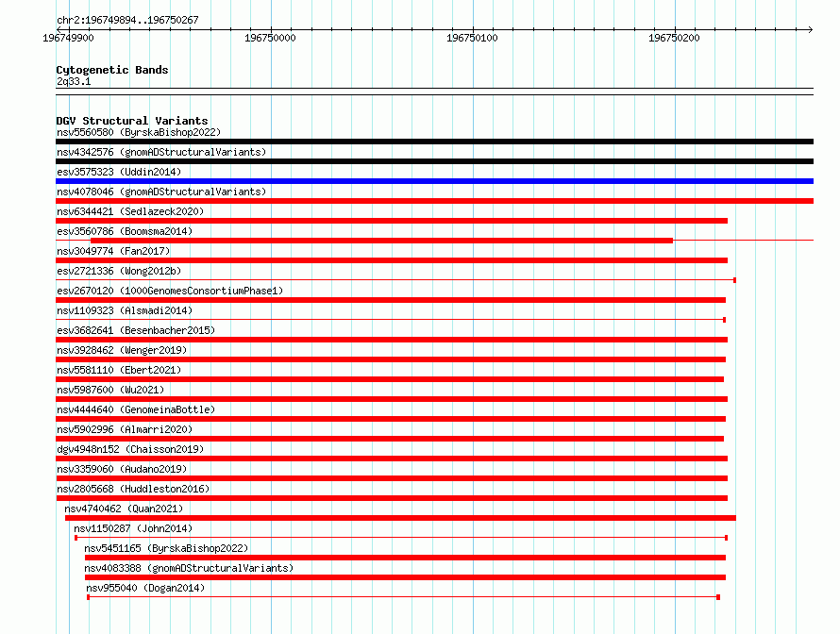Image resolution: width=840 pixels, height=634 pixels.
Task: Click the nsv4078046 (gnomADStructuralVariants) label
Action: point(161,192)
